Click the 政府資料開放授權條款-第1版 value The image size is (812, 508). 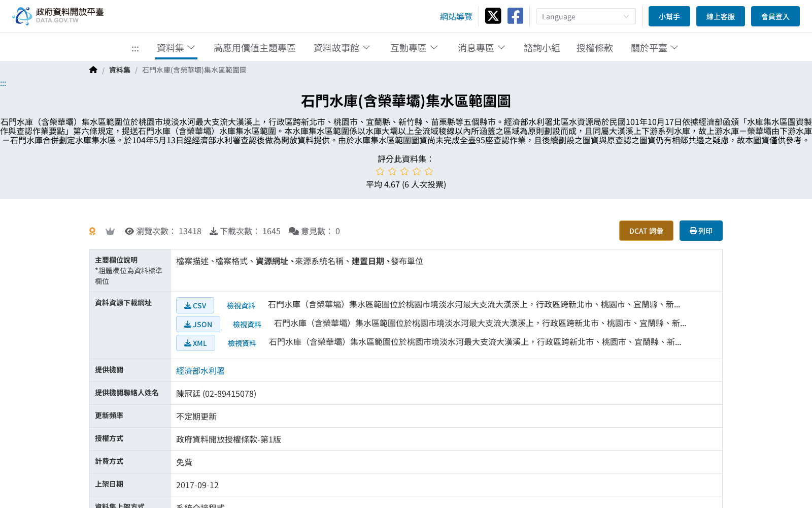pos(228,439)
